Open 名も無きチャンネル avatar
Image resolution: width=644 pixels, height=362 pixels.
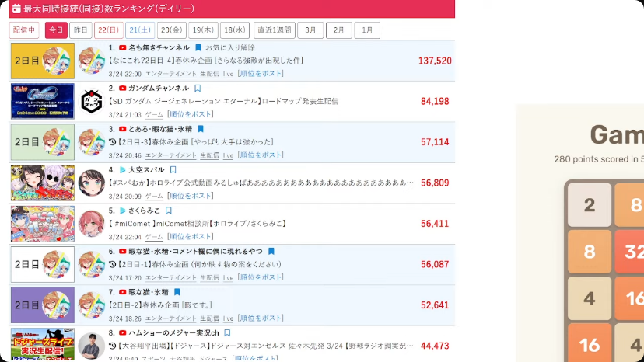point(92,61)
